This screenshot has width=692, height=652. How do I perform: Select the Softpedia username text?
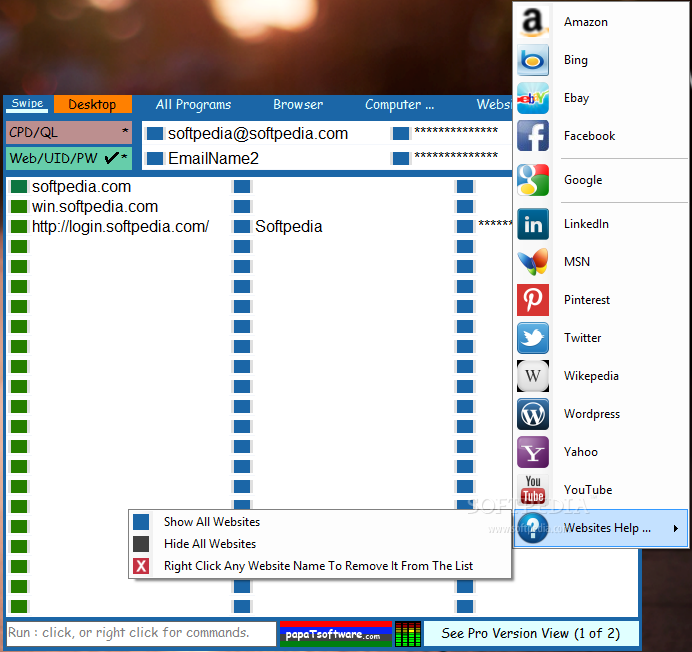[x=289, y=226]
